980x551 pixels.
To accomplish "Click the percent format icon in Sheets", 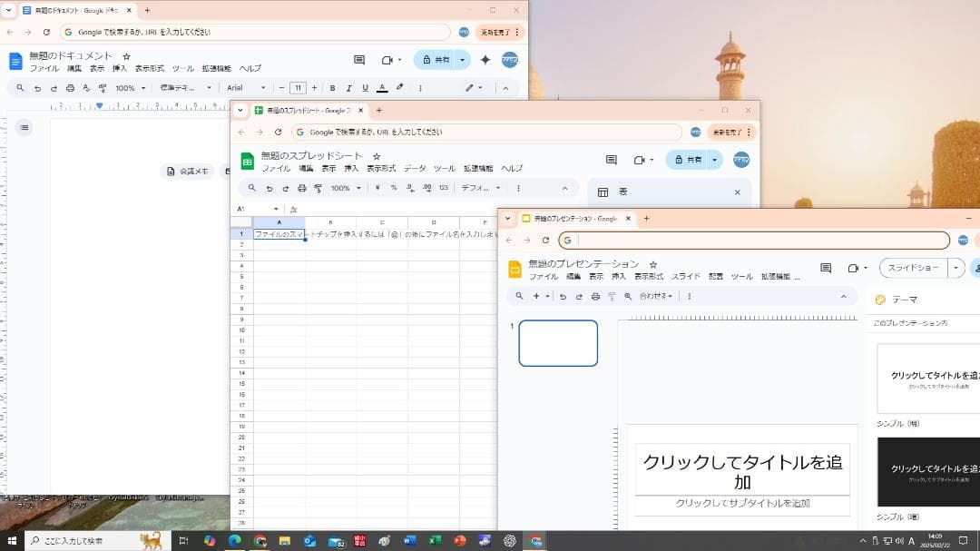I will pyautogui.click(x=393, y=187).
